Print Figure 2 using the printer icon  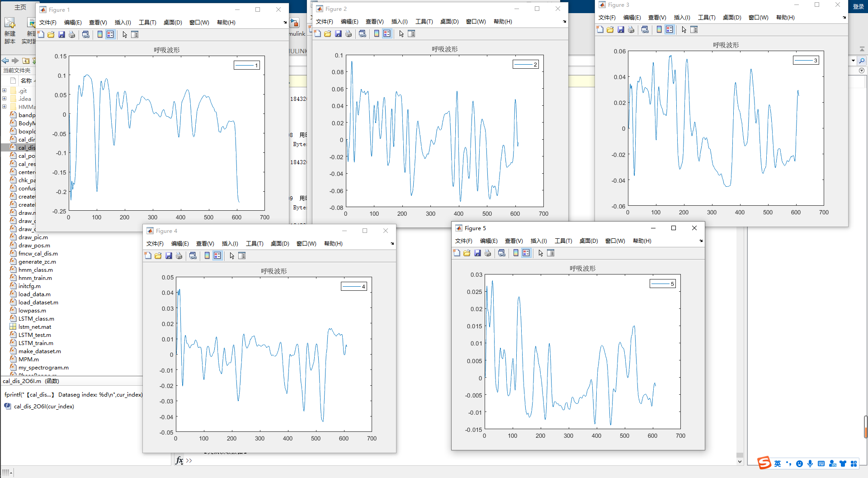[349, 34]
